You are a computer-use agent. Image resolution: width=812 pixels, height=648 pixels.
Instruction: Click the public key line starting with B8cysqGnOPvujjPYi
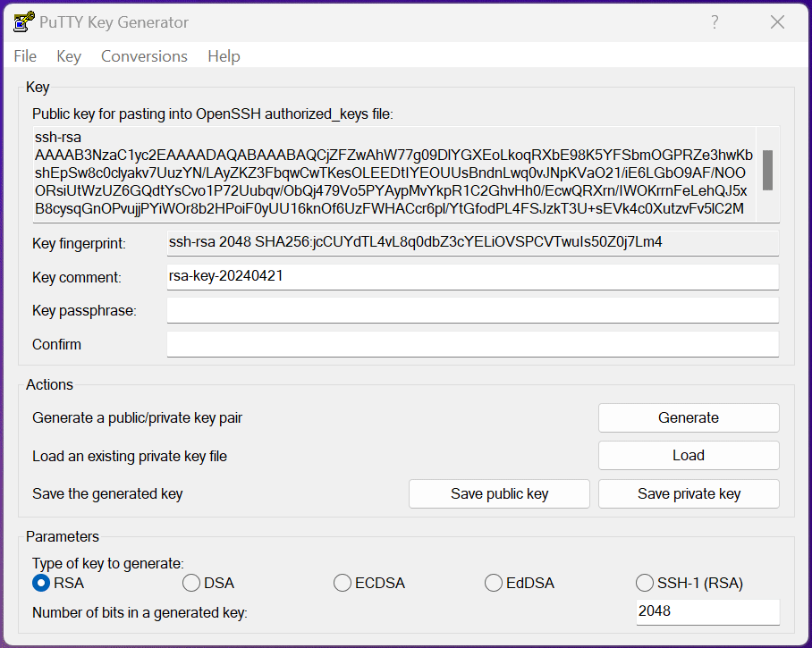point(389,208)
